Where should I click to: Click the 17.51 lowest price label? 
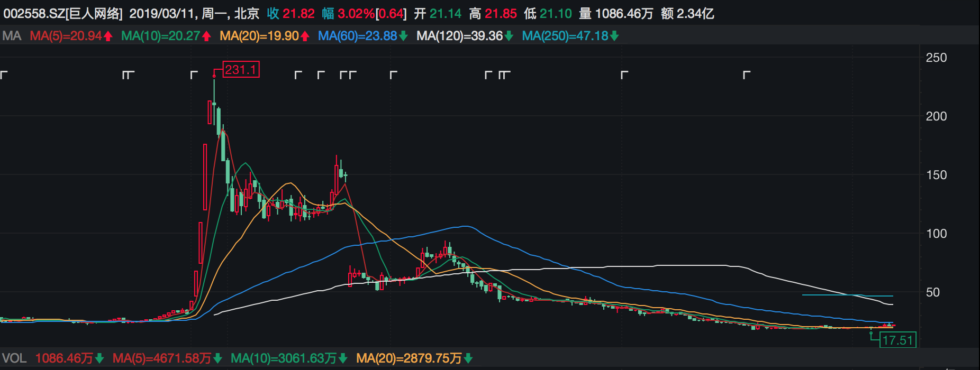tap(897, 340)
